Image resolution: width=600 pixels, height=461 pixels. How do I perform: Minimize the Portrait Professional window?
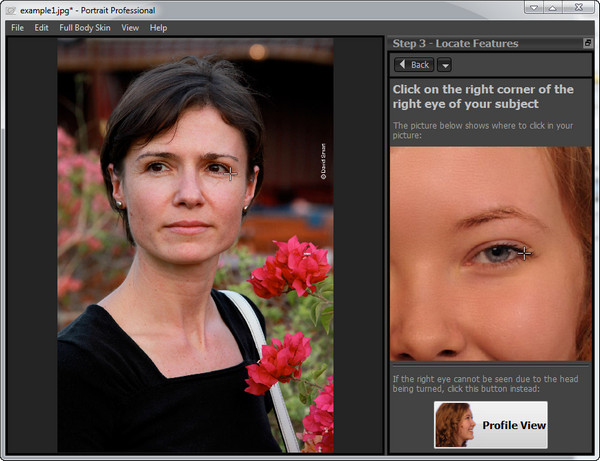(533, 7)
